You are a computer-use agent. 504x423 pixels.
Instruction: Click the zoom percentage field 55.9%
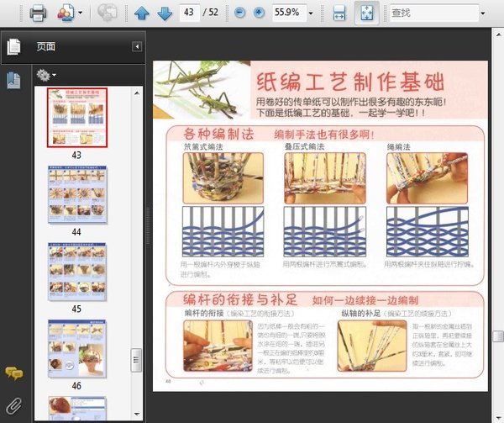pyautogui.click(x=289, y=13)
